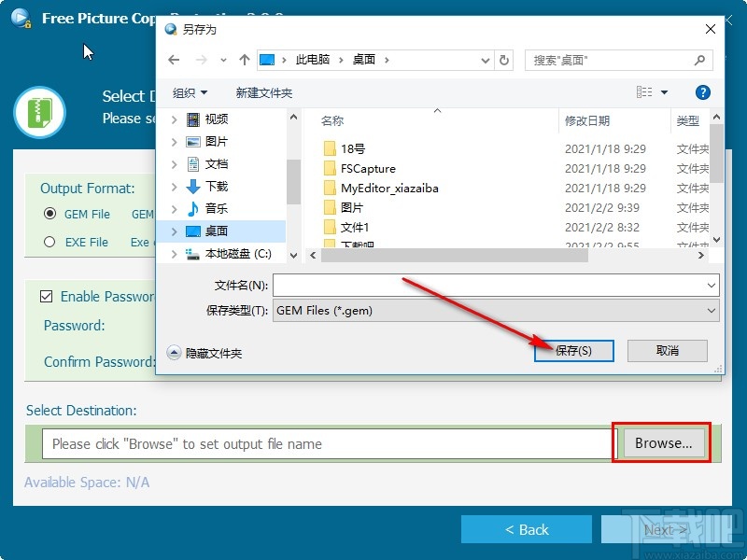This screenshot has width=747, height=560.
Task: Click 此电脑 in breadcrumb path
Action: point(313,60)
